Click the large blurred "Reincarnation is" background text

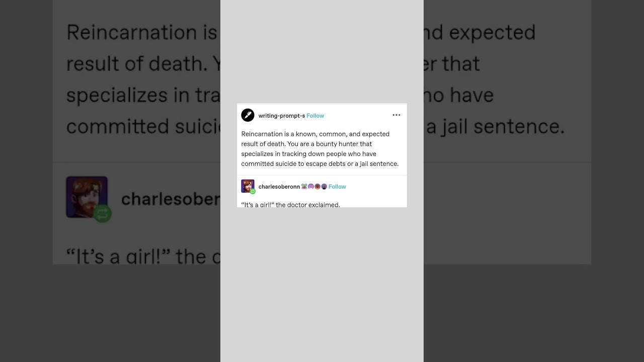tap(141, 32)
